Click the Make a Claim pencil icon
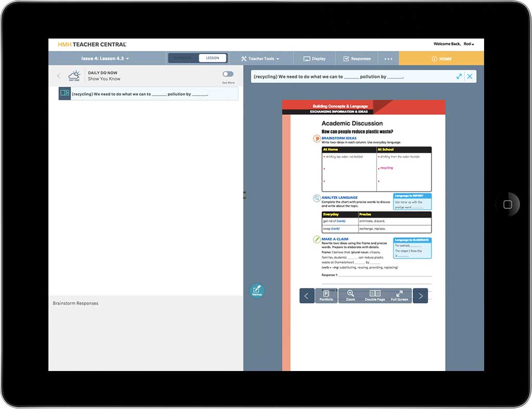The width and height of the screenshot is (532, 409). coord(316,239)
